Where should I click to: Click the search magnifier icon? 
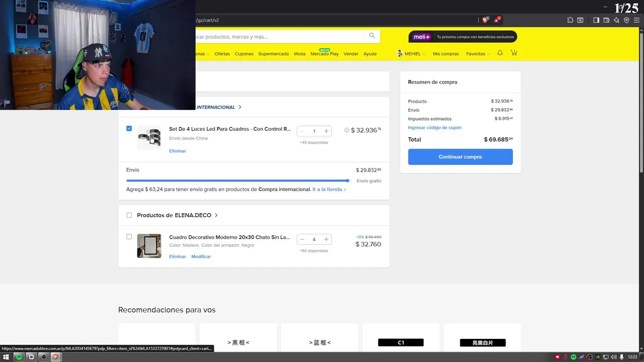[x=372, y=36]
